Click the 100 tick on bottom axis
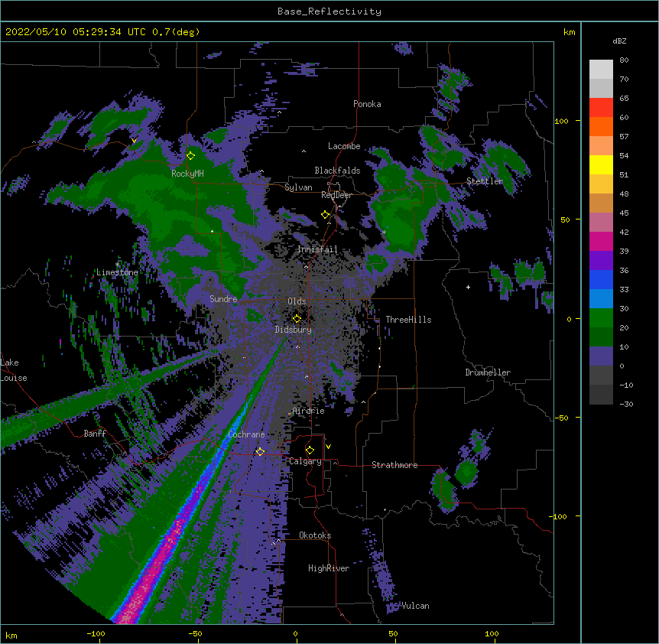The width and height of the screenshot is (659, 644). (x=492, y=633)
